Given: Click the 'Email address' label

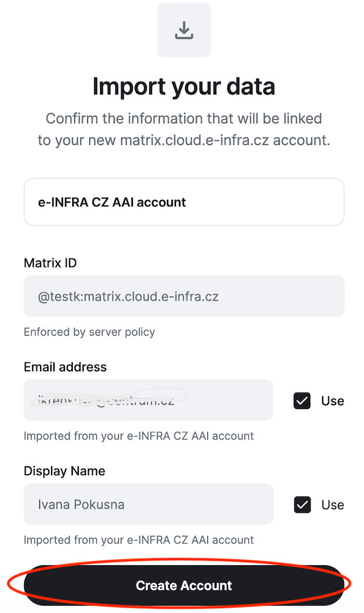Looking at the screenshot, I should (x=65, y=367).
